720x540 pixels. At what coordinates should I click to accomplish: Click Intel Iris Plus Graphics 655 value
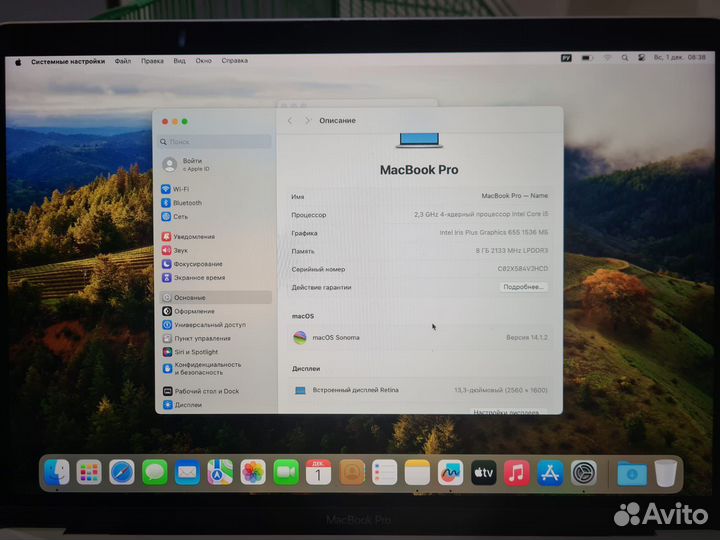coord(494,232)
